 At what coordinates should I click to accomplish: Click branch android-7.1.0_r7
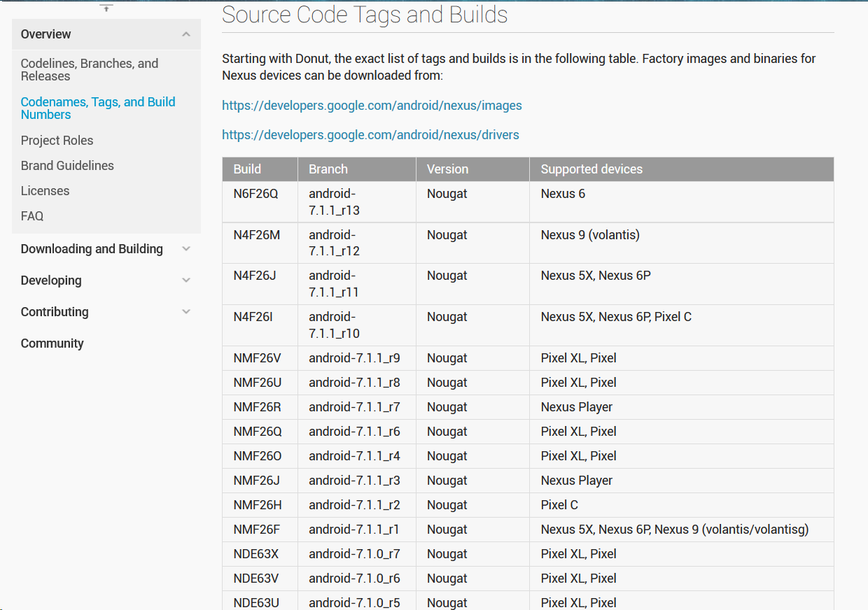pyautogui.click(x=354, y=554)
